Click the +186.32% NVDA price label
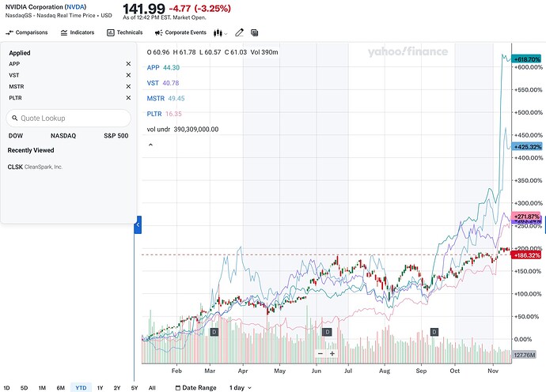546x392 pixels. (x=526, y=255)
